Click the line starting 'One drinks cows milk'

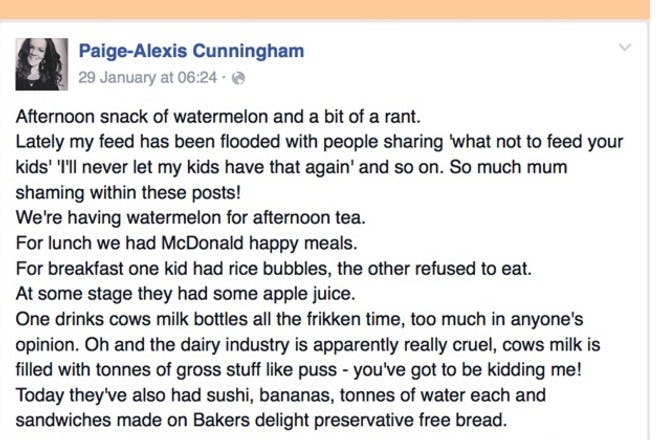(x=300, y=319)
